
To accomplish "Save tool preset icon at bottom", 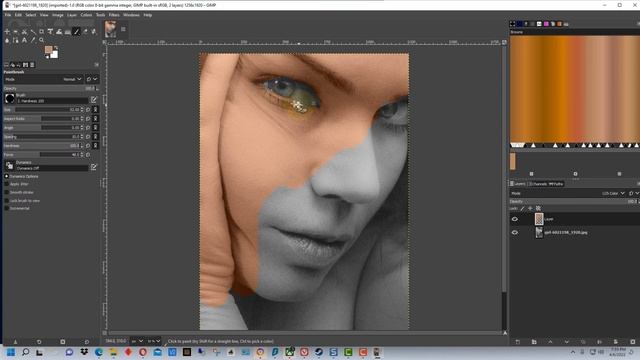I will click(15, 342).
